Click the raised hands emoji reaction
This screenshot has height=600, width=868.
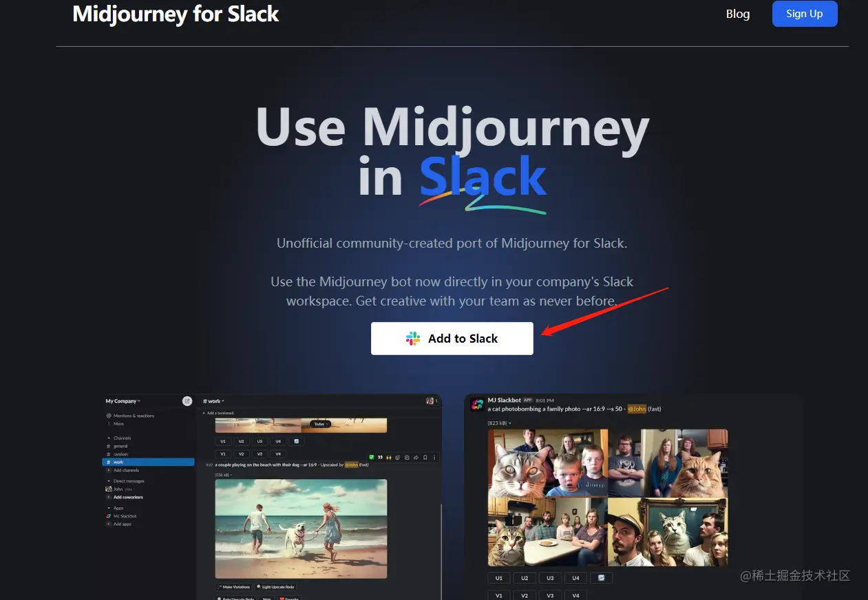point(389,457)
